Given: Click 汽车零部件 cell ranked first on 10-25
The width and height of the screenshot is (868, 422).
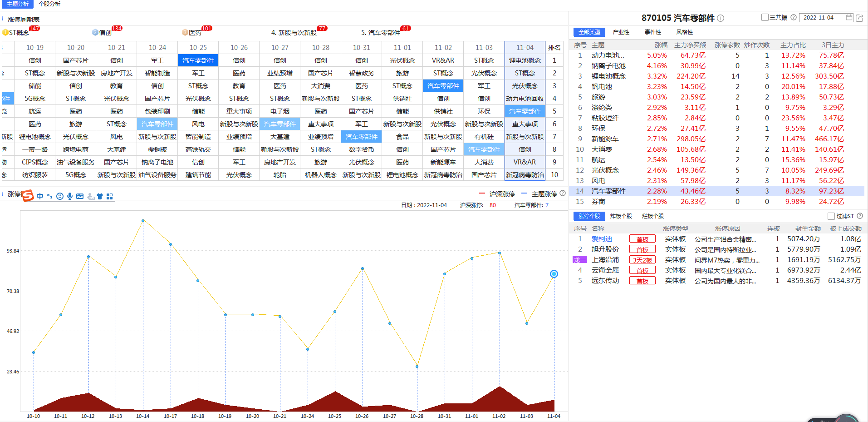Looking at the screenshot, I should [x=198, y=60].
